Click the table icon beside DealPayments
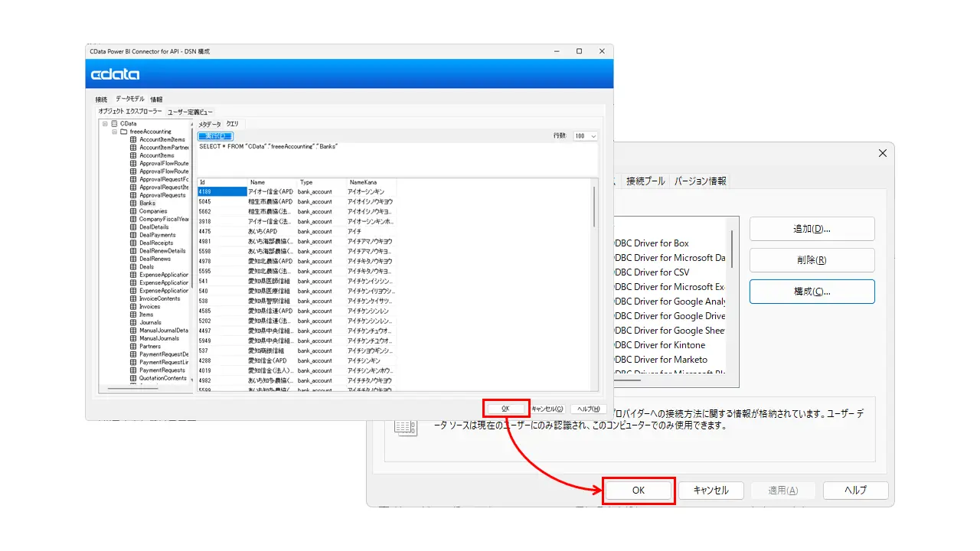Viewport: 980px width, 551px height. pyautogui.click(x=133, y=235)
